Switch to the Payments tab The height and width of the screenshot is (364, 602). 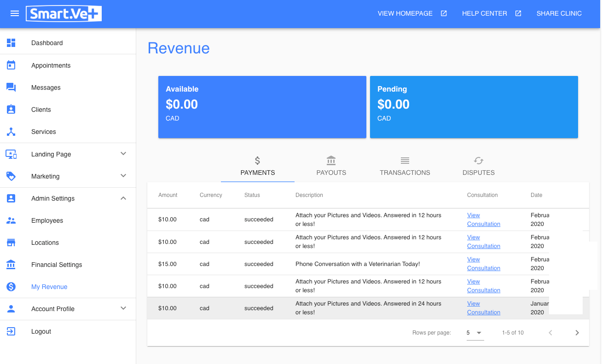258,166
